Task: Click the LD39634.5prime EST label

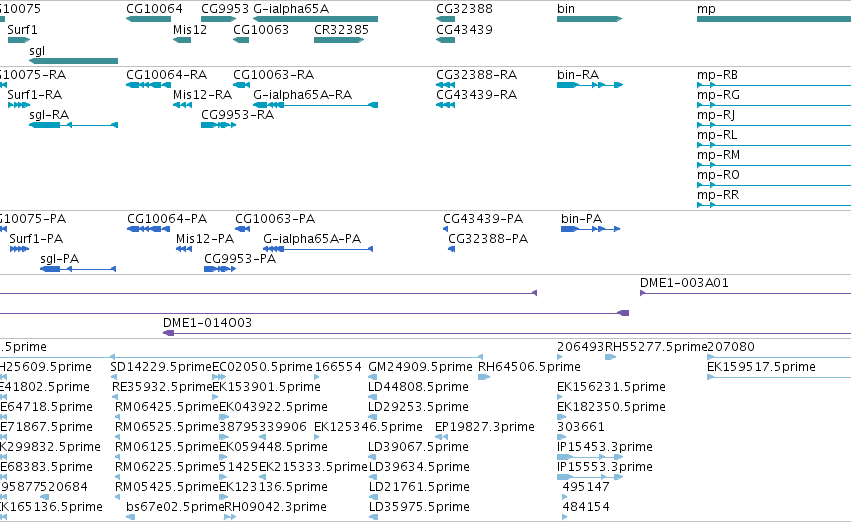Action: pyautogui.click(x=419, y=467)
